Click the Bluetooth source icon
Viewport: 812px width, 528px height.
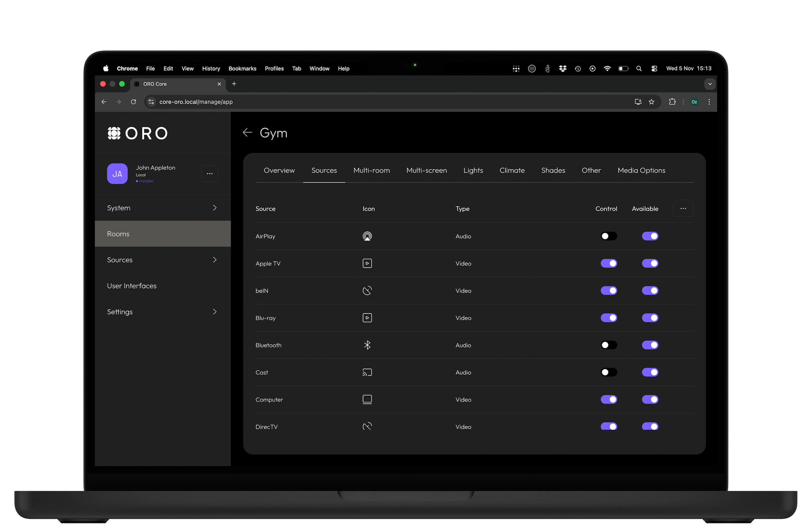click(x=367, y=345)
